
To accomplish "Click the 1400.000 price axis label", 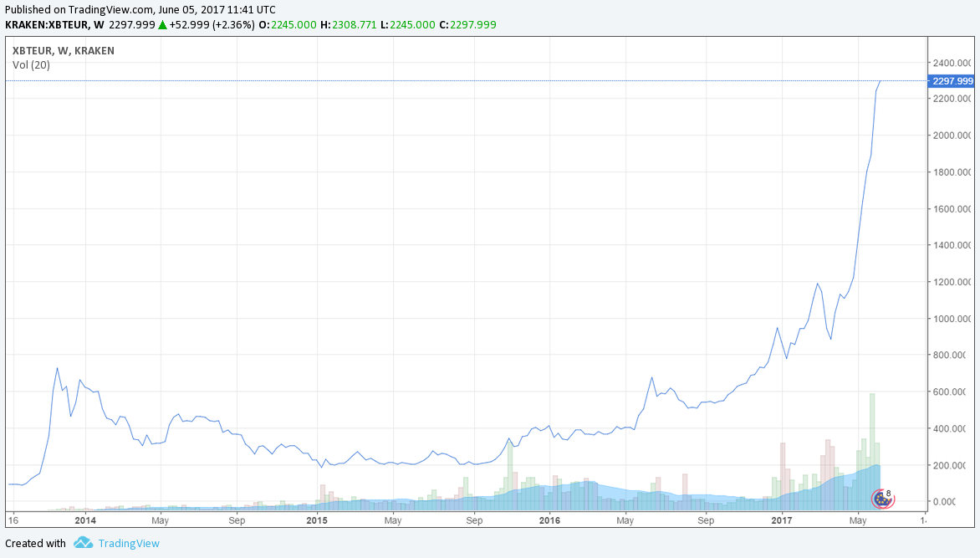I will pyautogui.click(x=952, y=245).
